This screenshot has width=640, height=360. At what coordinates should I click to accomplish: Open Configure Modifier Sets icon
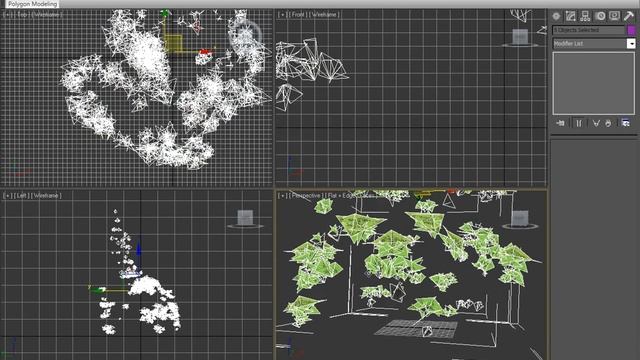point(625,123)
